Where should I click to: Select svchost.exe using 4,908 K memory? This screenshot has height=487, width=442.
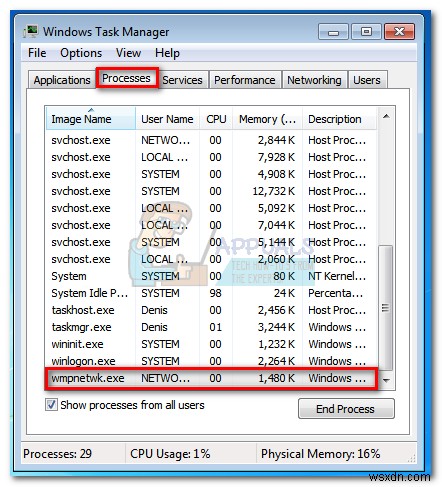coord(211,174)
